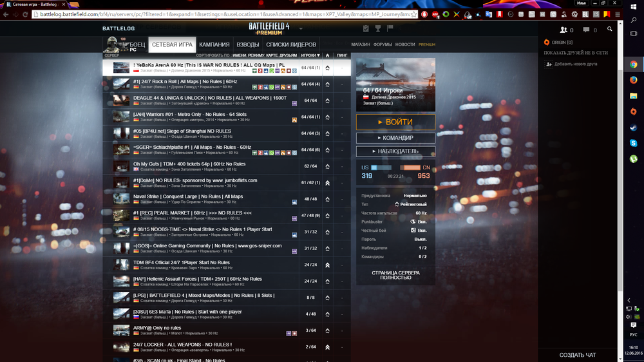Click the BL extension icon in toolbar

coord(585,14)
